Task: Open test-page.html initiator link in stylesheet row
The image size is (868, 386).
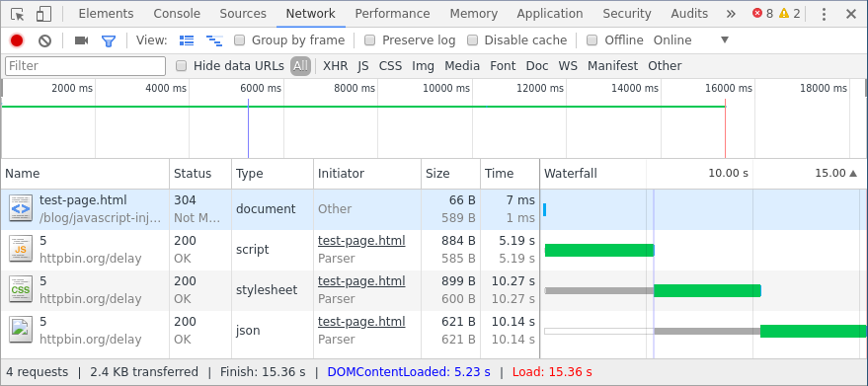Action: click(x=361, y=281)
